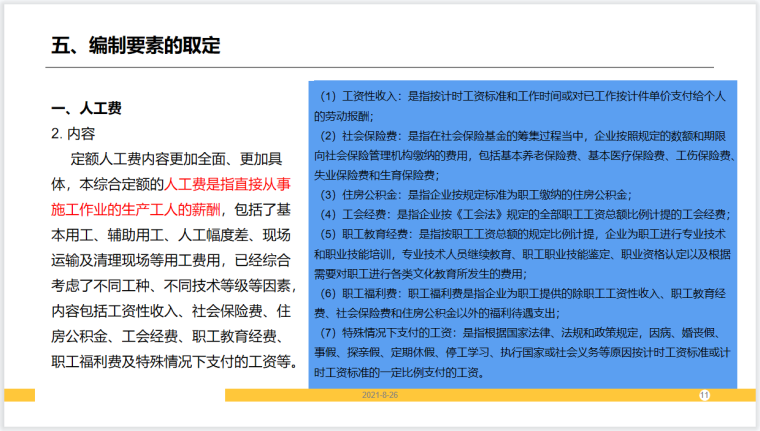Click item (4) 工会经费 in blue box

click(x=512, y=213)
